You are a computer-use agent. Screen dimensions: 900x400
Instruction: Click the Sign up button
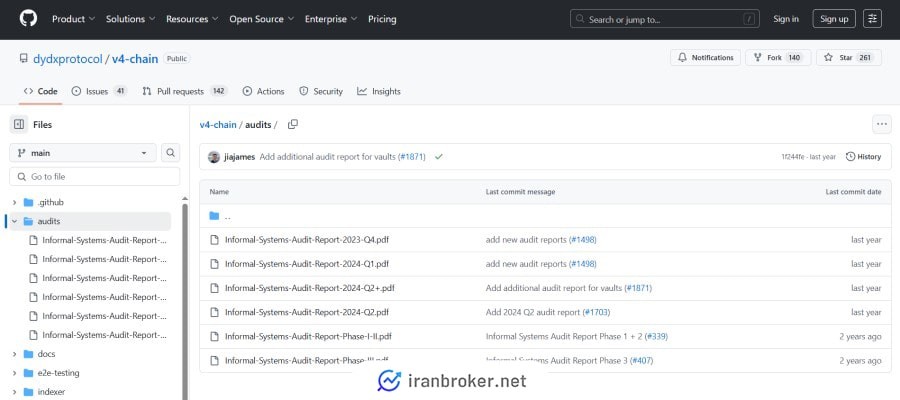[x=834, y=19]
